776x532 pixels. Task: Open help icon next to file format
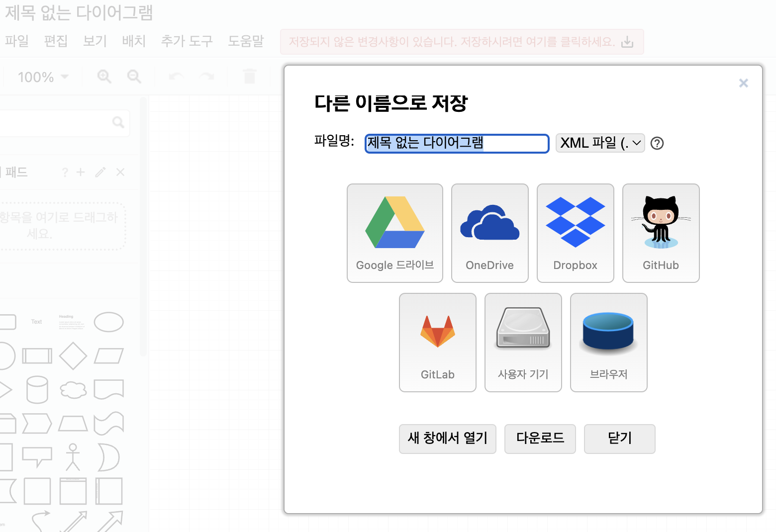pyautogui.click(x=657, y=143)
